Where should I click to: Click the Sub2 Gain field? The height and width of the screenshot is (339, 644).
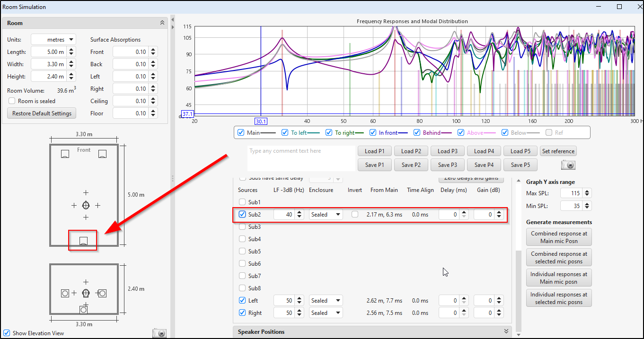[x=485, y=214]
